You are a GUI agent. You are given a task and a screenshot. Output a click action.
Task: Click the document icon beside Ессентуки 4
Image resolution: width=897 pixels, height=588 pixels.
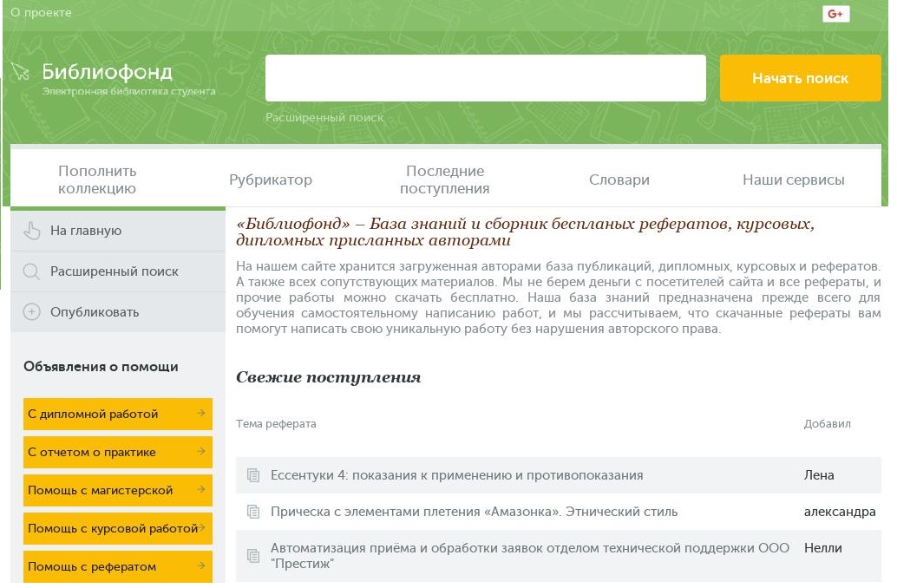tap(252, 474)
